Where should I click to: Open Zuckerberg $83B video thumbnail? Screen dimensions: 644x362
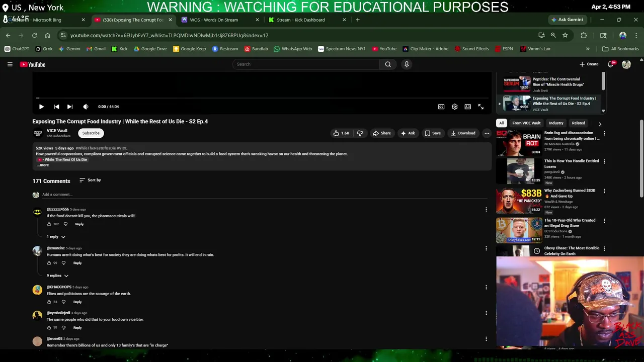tap(519, 202)
